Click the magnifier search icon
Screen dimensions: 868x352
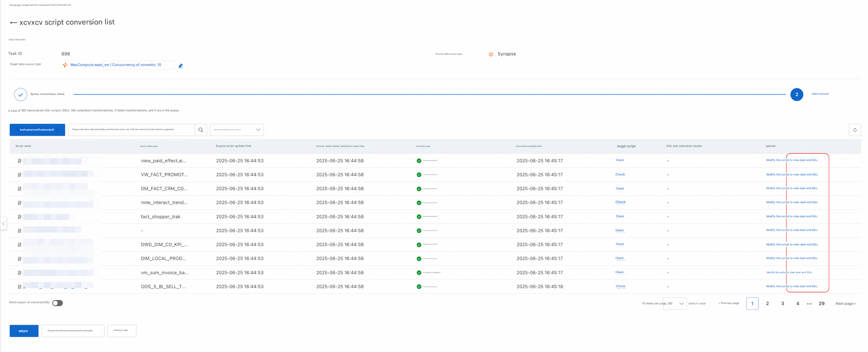pyautogui.click(x=201, y=130)
